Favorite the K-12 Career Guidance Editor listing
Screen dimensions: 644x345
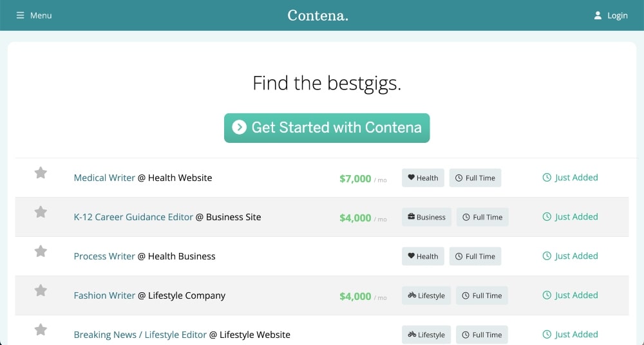[x=41, y=212]
